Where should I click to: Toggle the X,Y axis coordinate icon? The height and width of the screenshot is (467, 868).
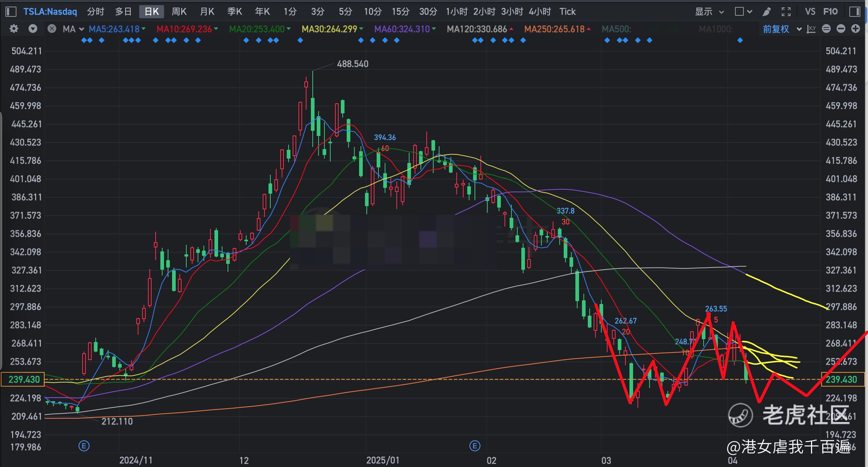(811, 29)
